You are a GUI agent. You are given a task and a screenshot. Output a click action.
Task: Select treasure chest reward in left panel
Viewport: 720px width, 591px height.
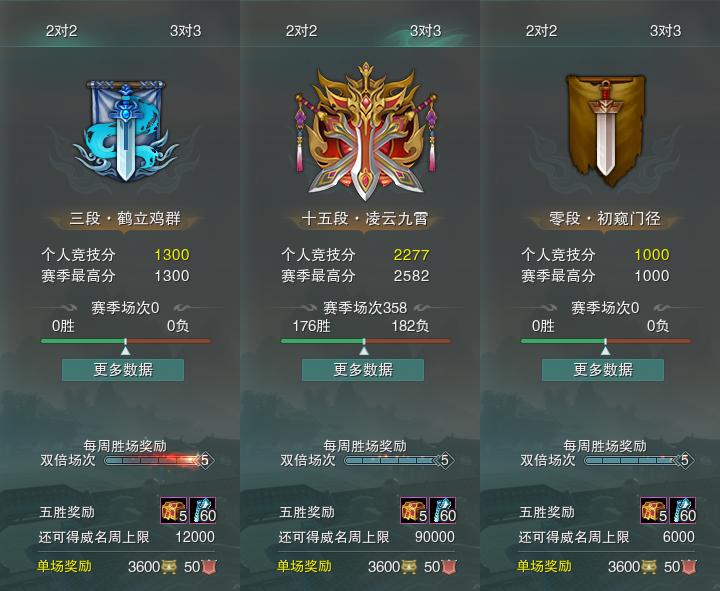pyautogui.click(x=174, y=510)
